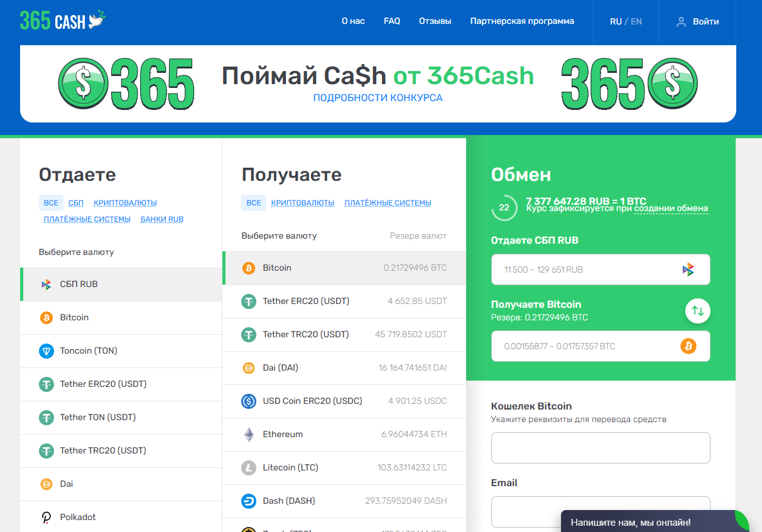Open the Партнерская программа page
This screenshot has height=532, width=762.
click(x=522, y=21)
